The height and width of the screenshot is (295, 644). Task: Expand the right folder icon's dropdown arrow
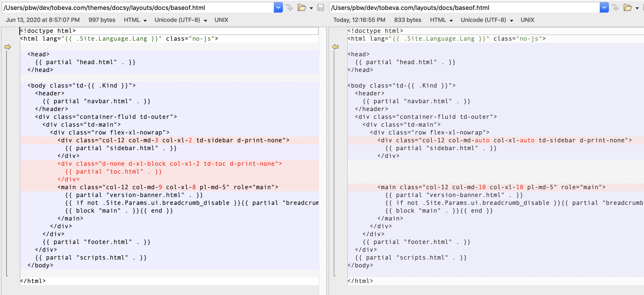pyautogui.click(x=637, y=8)
